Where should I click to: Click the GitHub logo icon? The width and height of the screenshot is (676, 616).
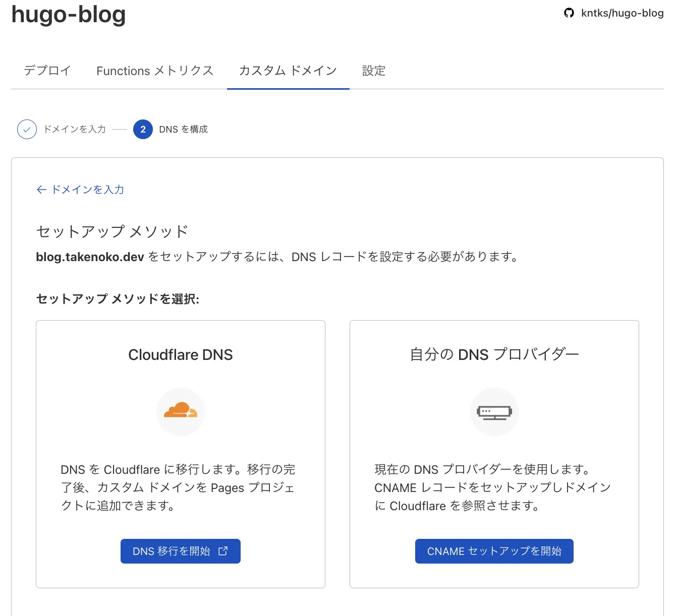pyautogui.click(x=569, y=13)
